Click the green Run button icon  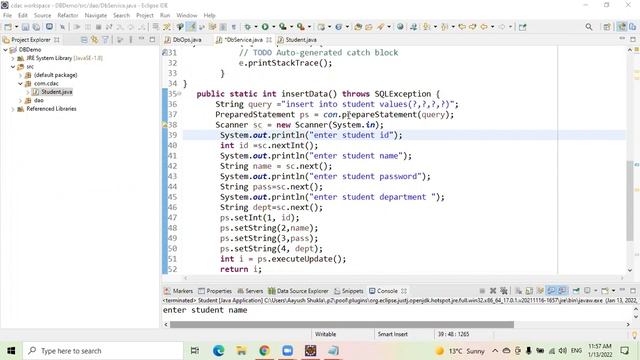click(x=265, y=27)
